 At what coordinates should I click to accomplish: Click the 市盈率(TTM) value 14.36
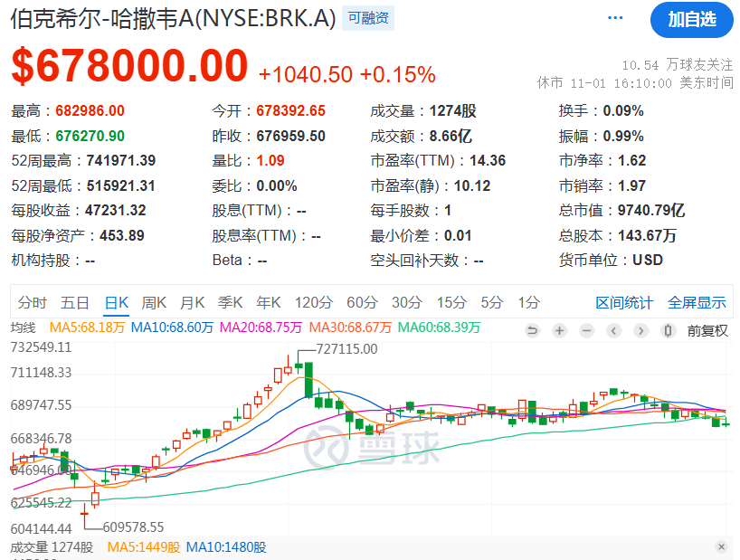(x=488, y=161)
